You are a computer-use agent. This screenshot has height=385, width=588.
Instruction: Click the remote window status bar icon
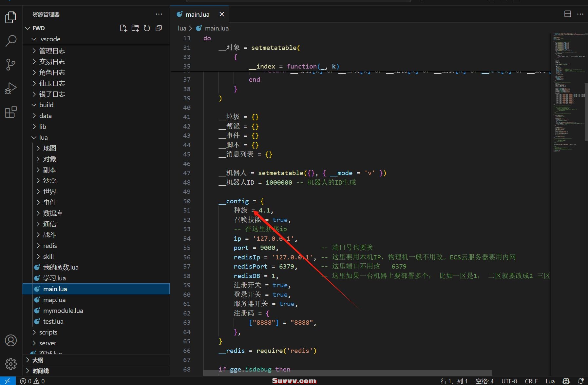[8, 381]
